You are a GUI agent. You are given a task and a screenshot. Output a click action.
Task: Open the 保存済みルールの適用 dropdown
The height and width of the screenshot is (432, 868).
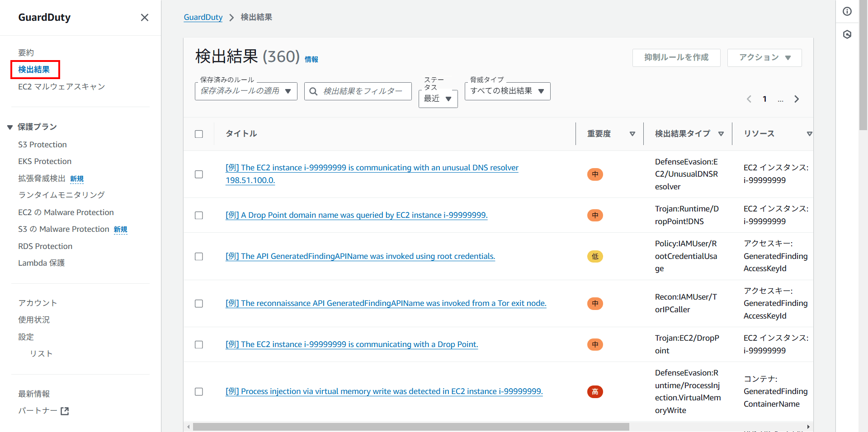coord(246,91)
